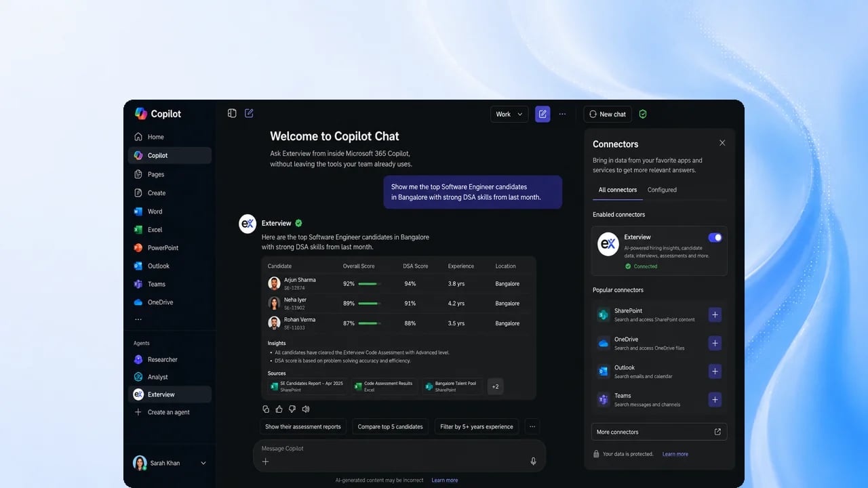Launch Excel from the sidebar
Image resolution: width=868 pixels, height=488 pixels.
coord(170,230)
